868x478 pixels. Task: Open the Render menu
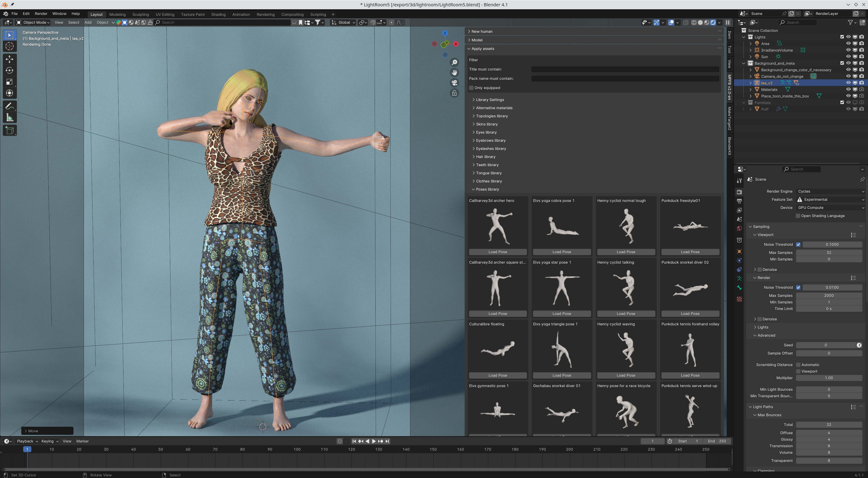click(41, 14)
